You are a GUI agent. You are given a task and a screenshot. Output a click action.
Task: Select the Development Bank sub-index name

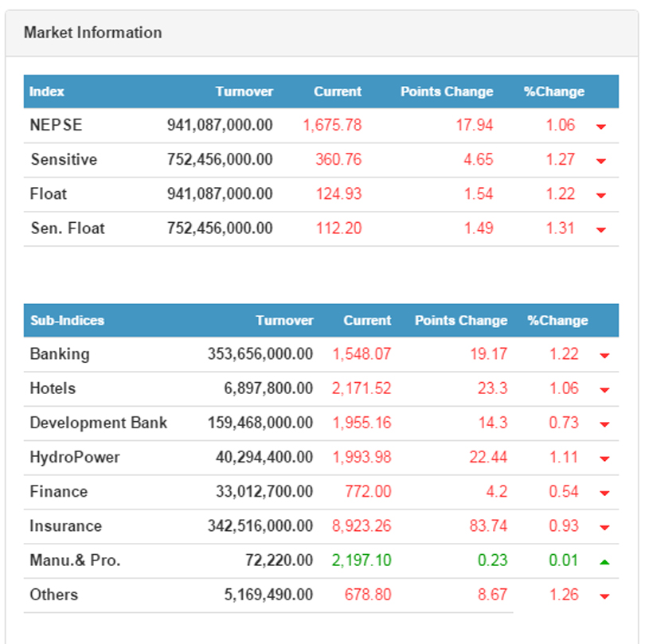(98, 423)
